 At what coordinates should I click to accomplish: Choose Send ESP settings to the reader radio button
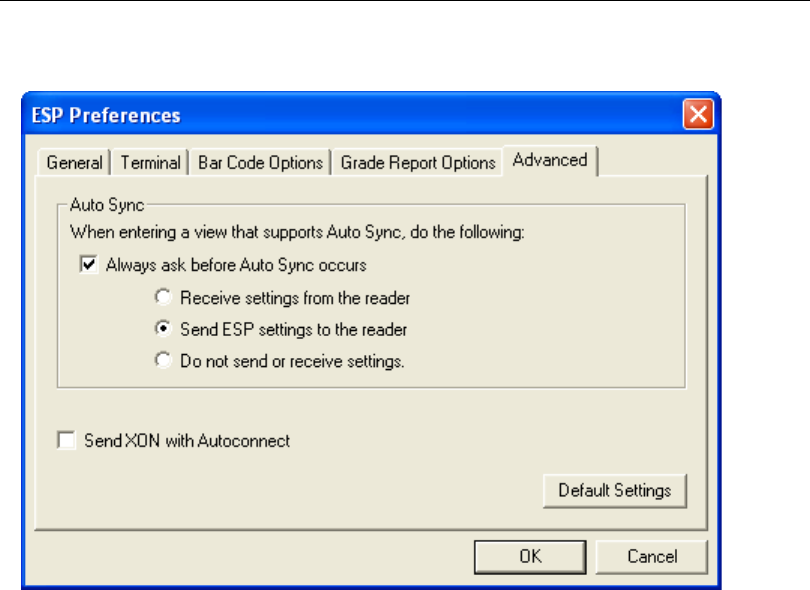pos(163,330)
